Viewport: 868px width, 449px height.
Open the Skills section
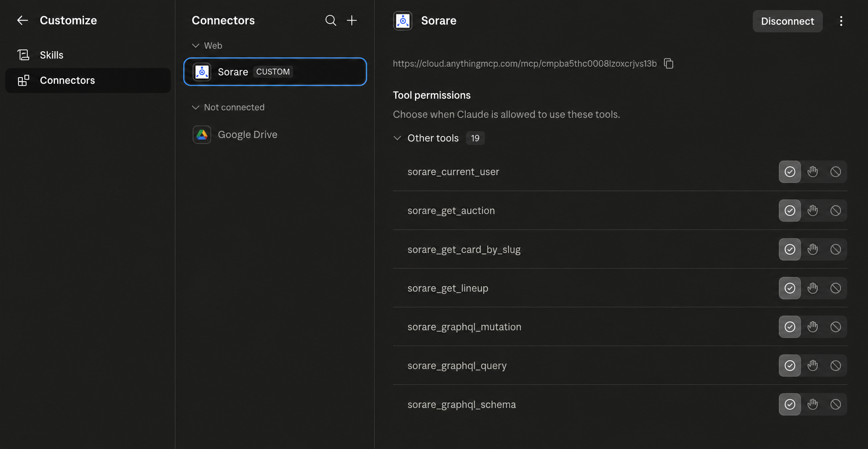click(88, 55)
